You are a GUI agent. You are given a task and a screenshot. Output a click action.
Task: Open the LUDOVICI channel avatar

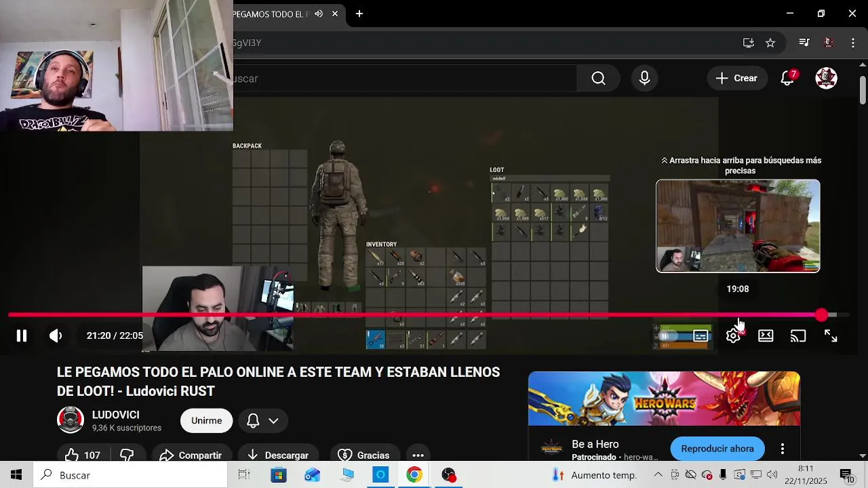70,420
